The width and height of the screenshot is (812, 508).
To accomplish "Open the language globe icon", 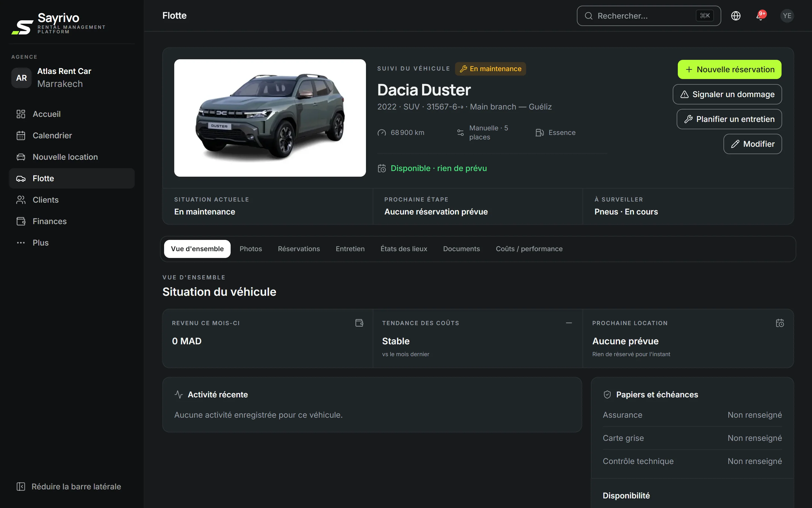I will pos(736,16).
